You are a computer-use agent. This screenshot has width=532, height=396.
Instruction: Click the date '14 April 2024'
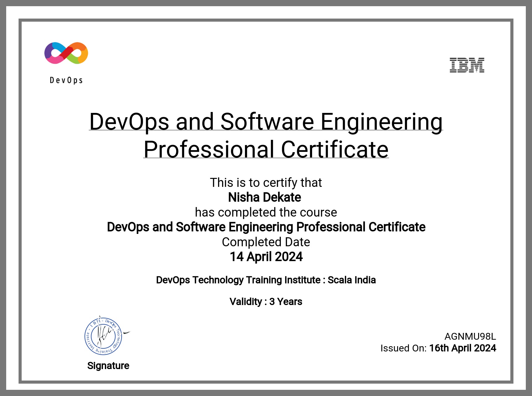pos(266,257)
